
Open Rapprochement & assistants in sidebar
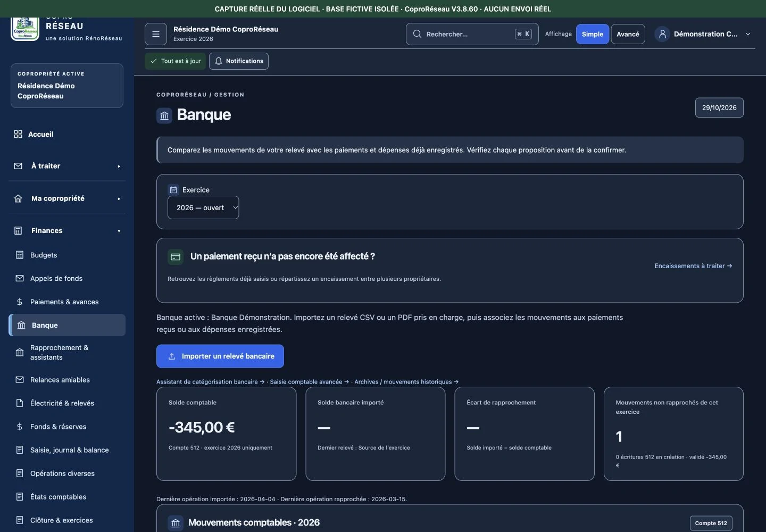(x=67, y=352)
